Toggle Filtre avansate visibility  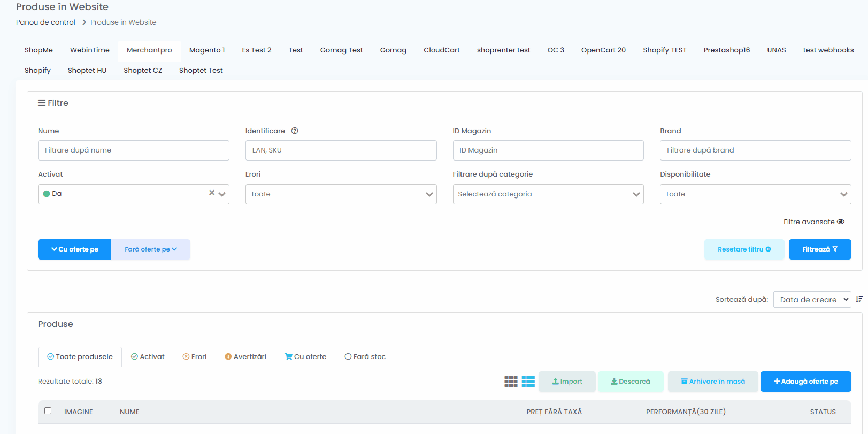814,222
